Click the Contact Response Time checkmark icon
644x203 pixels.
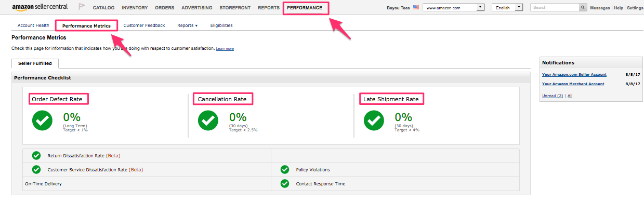(285, 183)
